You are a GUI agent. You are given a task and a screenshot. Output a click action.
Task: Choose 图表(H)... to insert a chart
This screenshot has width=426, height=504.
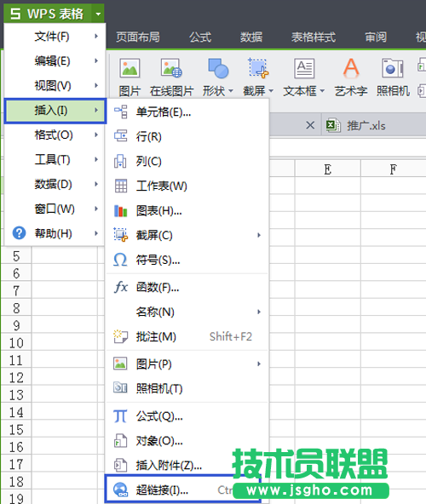[x=187, y=211]
